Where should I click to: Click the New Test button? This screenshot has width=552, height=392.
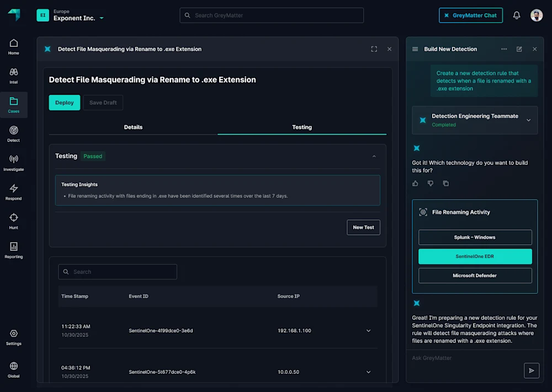363,227
